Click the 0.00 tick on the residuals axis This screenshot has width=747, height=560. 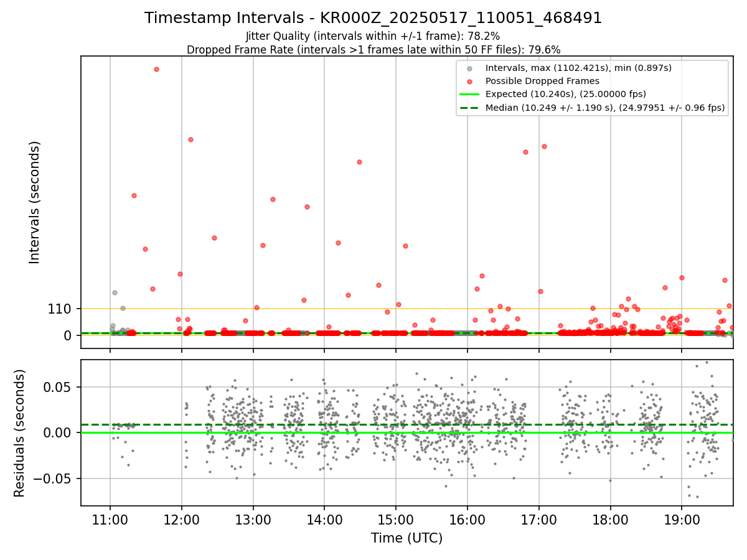pyautogui.click(x=60, y=433)
